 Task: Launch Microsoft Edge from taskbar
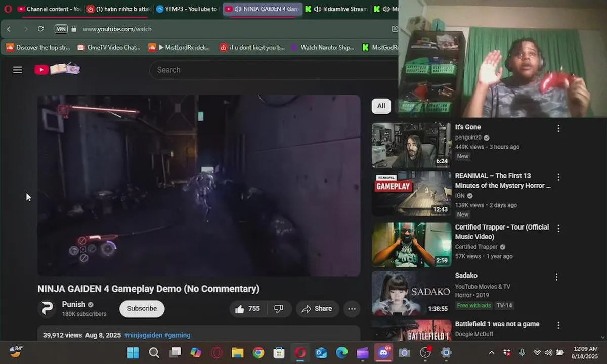coord(342,353)
